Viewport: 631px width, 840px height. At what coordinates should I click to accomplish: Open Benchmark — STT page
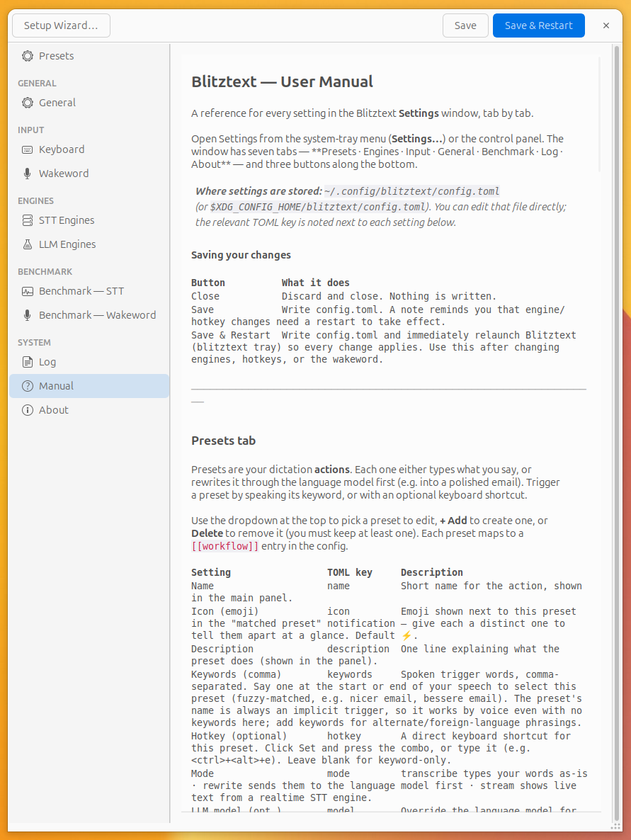click(x=89, y=291)
